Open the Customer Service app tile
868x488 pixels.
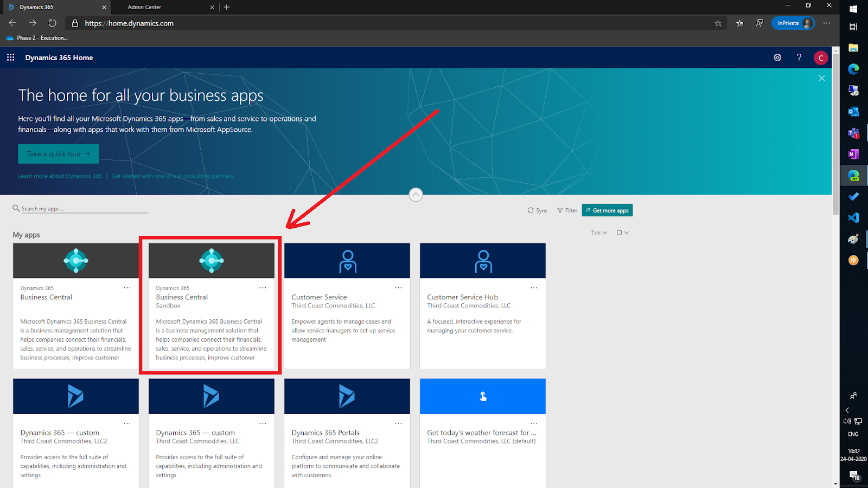pos(347,306)
